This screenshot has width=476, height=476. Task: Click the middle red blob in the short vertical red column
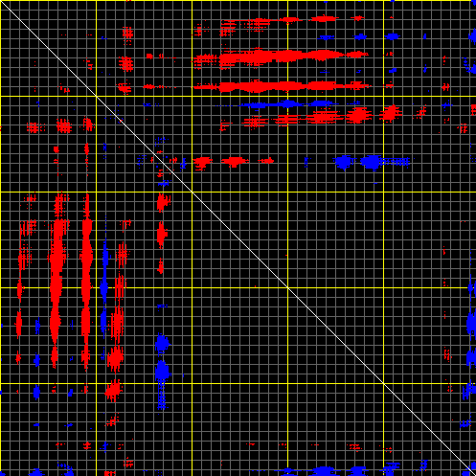point(162,235)
